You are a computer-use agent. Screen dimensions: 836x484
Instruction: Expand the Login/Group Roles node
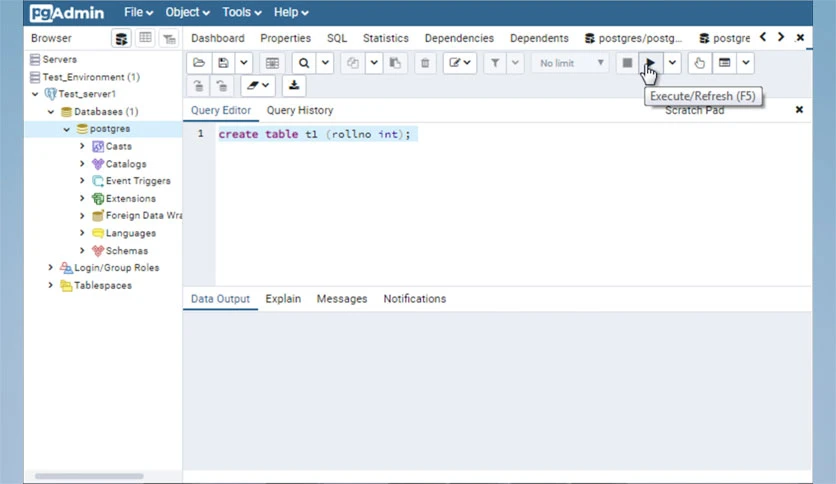click(x=51, y=268)
